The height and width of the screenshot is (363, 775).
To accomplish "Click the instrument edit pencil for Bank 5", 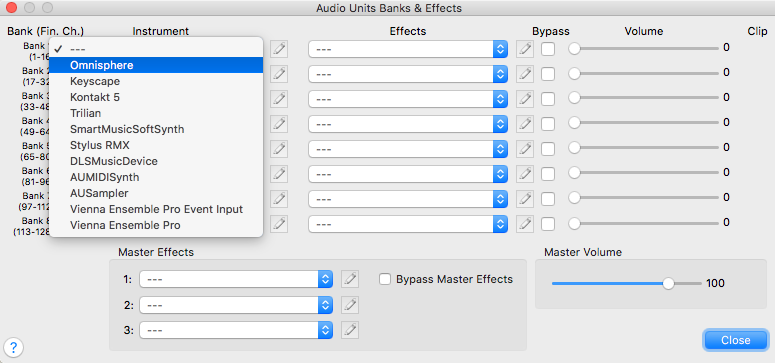I will [x=279, y=148].
